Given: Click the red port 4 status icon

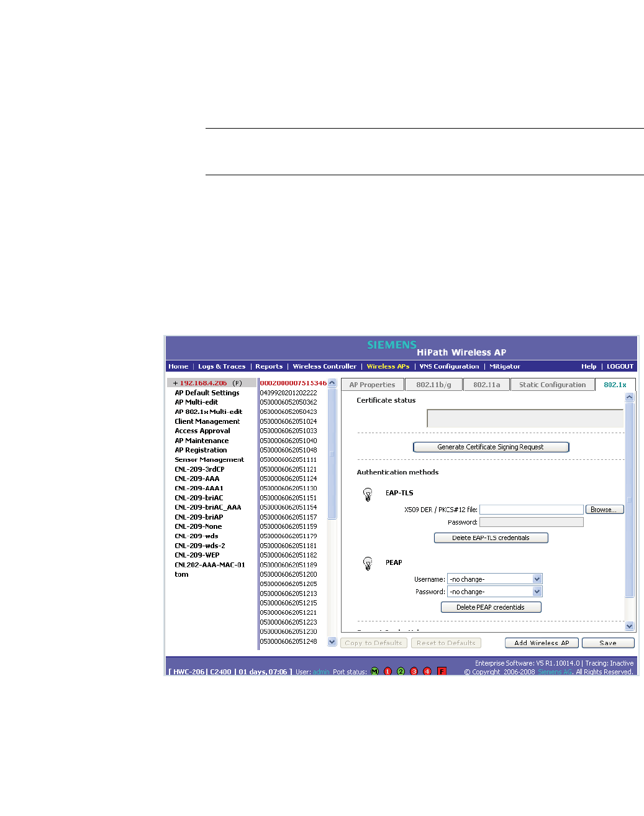Looking at the screenshot, I should (427, 671).
